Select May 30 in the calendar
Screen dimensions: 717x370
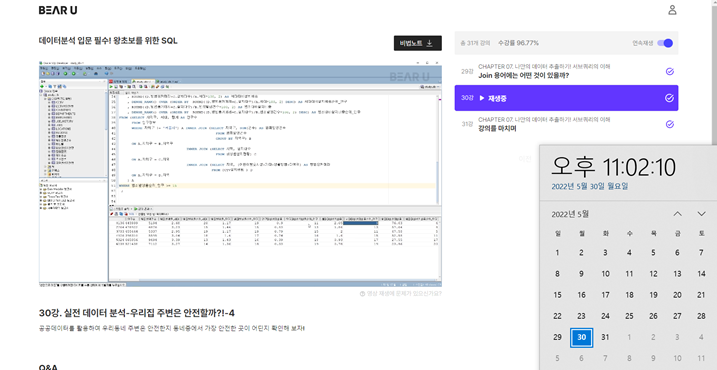point(581,338)
